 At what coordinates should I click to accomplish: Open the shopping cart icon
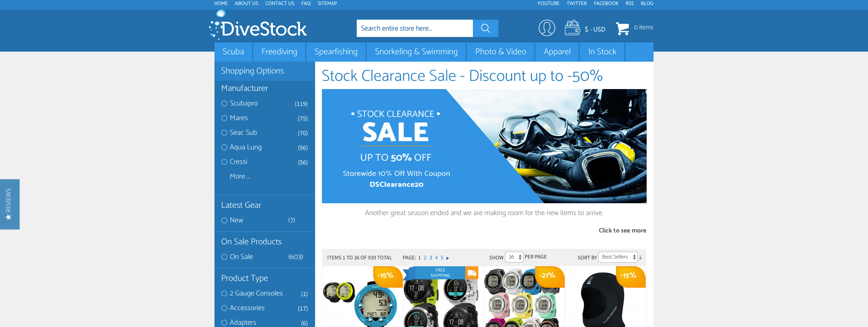[x=622, y=28]
